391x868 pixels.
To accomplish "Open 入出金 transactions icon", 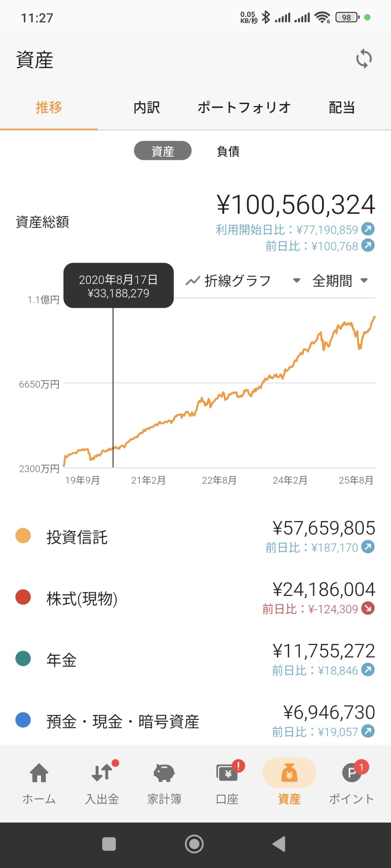I will coord(102,773).
